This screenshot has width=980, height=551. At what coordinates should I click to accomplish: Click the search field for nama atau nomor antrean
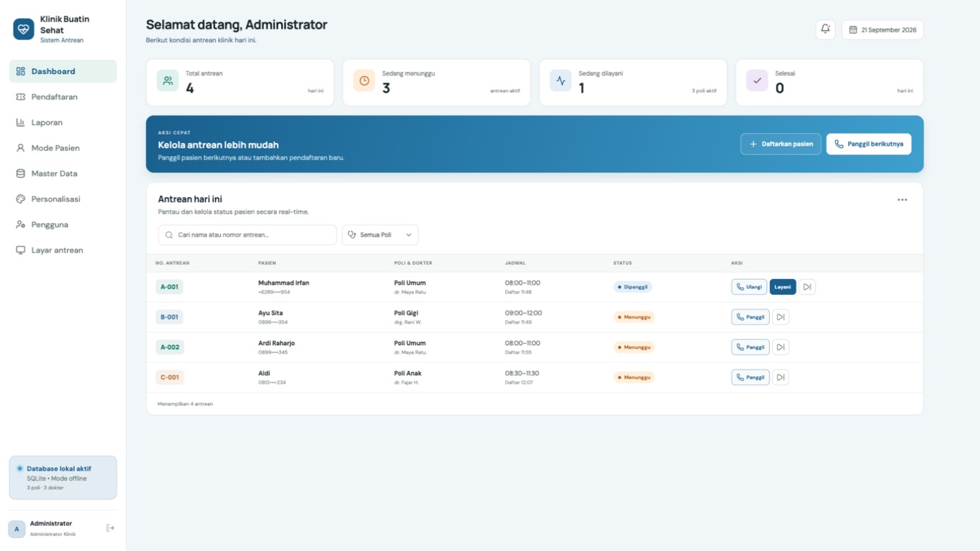click(248, 235)
